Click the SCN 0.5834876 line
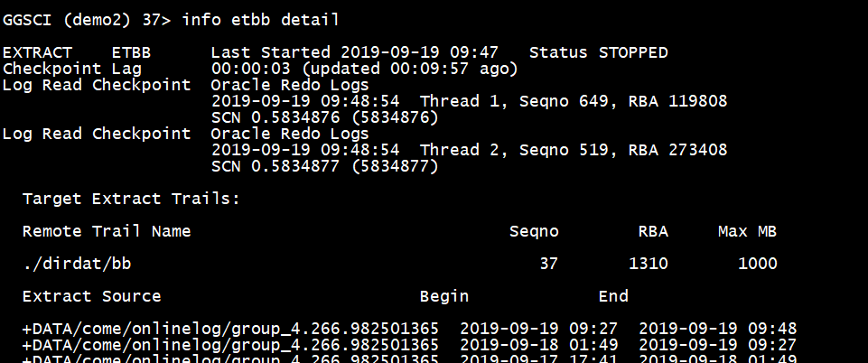Viewport: 868px width, 363px height. pyautogui.click(x=324, y=117)
